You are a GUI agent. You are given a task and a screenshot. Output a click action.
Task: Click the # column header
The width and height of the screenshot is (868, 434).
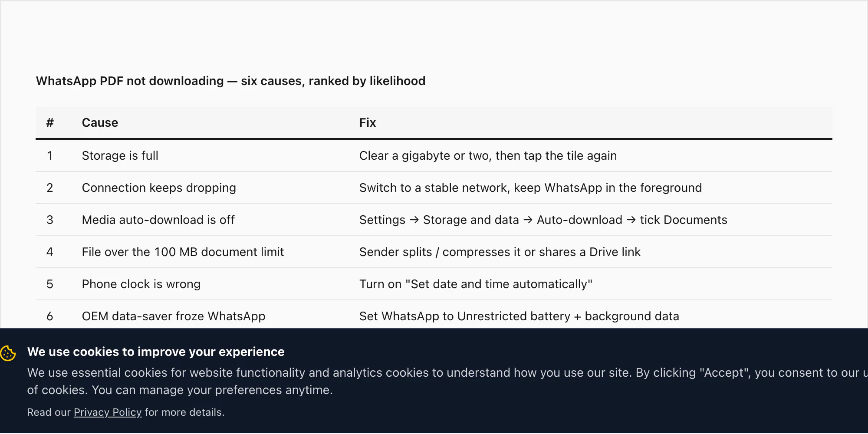coord(50,123)
